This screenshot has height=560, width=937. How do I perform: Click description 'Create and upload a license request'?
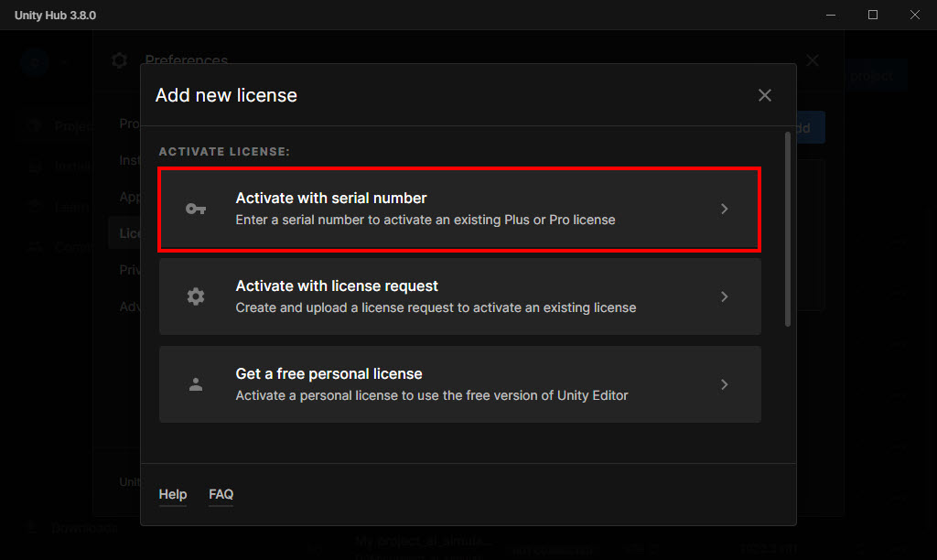click(x=436, y=307)
